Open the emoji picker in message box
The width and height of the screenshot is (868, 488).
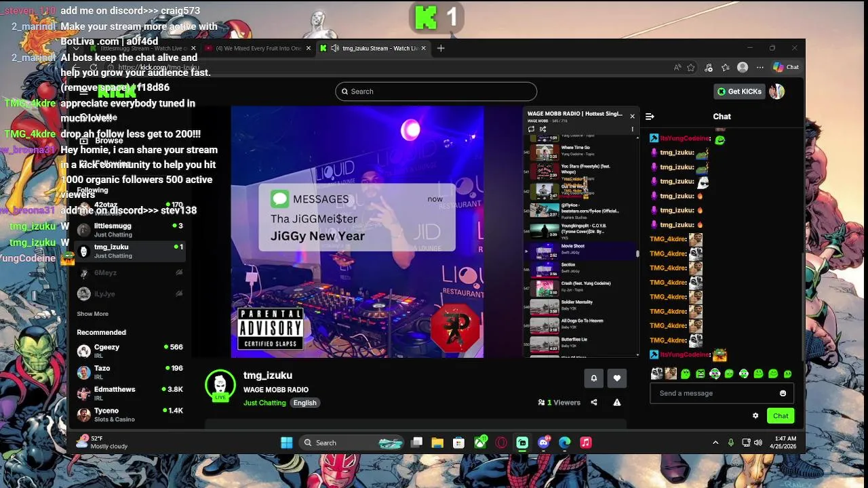click(x=783, y=393)
